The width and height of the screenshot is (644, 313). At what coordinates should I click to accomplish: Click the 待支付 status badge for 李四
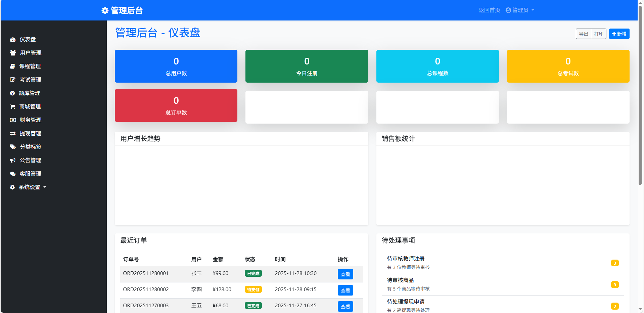coord(253,289)
